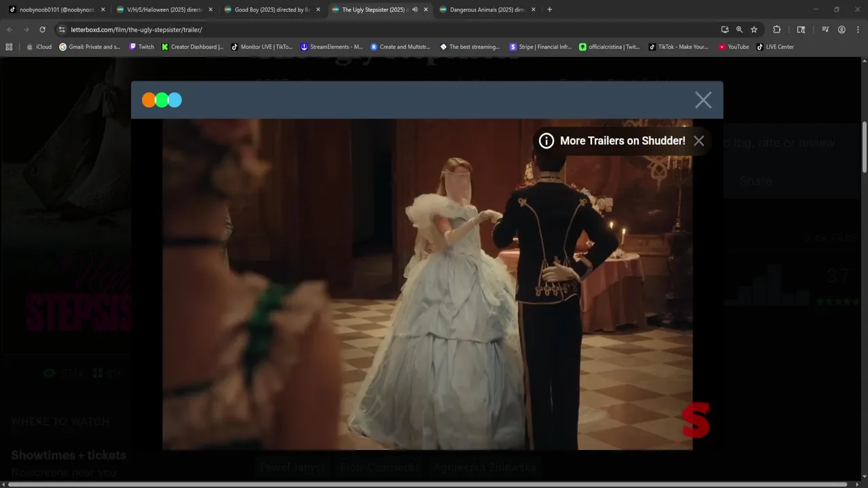The width and height of the screenshot is (868, 488).
Task: Close The Ugly Stepsister tab
Action: [x=426, y=9]
